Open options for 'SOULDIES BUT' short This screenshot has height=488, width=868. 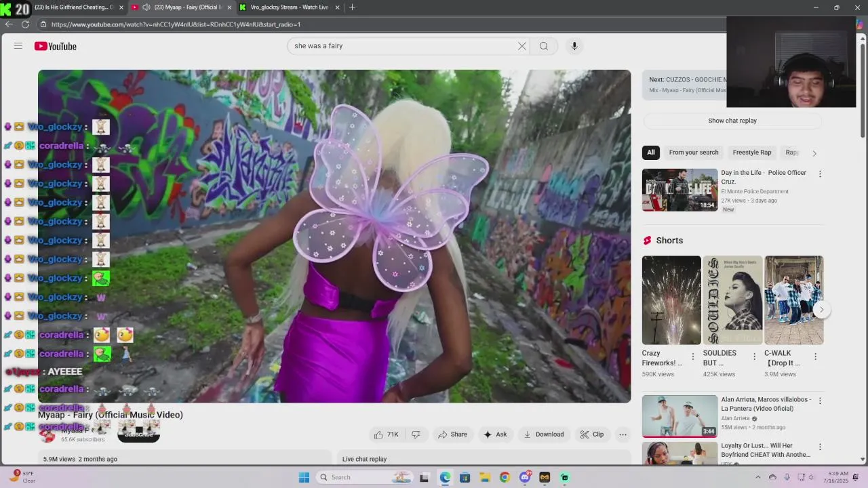(754, 357)
